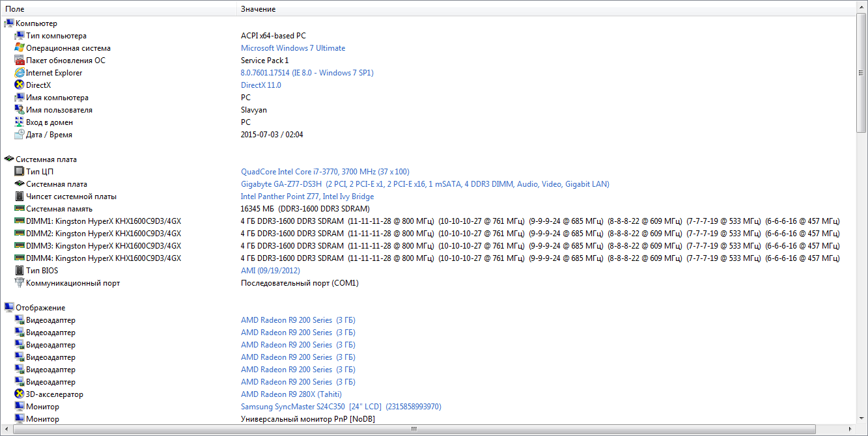Select the Системная плата group header label
This screenshot has height=436, width=868.
point(46,159)
